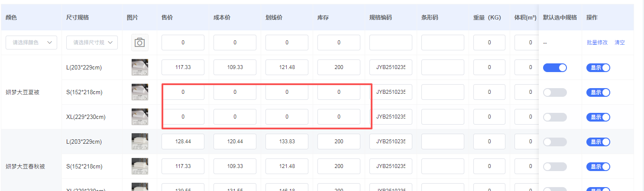Click 成本价 field showing 120.44
The height and width of the screenshot is (191, 644).
(235, 142)
